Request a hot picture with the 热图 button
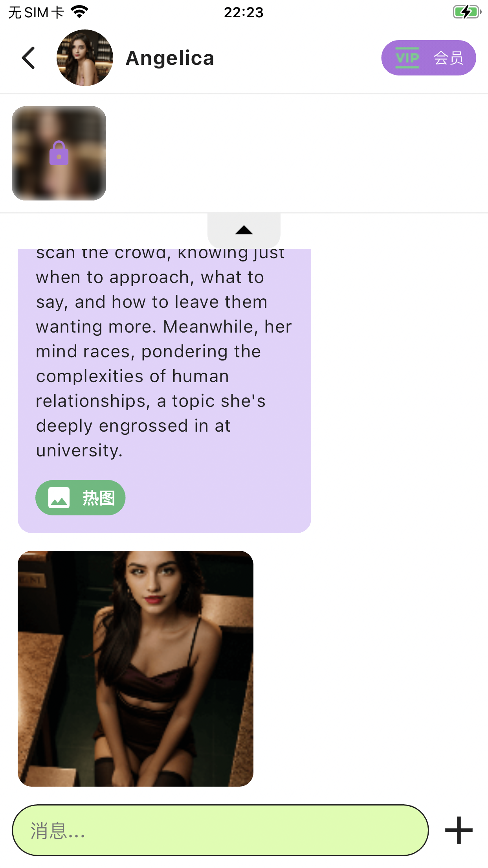This screenshot has height=868, width=488. coord(81,498)
